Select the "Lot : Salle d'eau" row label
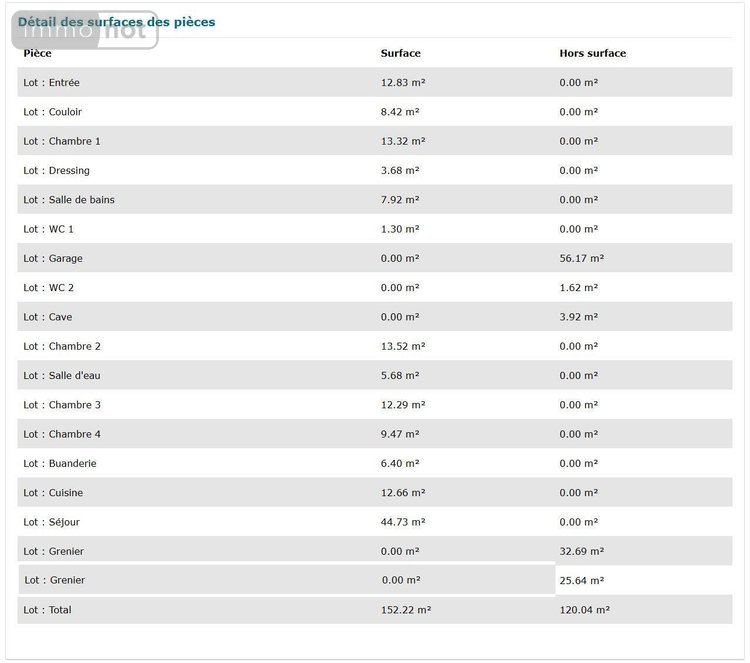The width and height of the screenshot is (750, 663). [62, 376]
